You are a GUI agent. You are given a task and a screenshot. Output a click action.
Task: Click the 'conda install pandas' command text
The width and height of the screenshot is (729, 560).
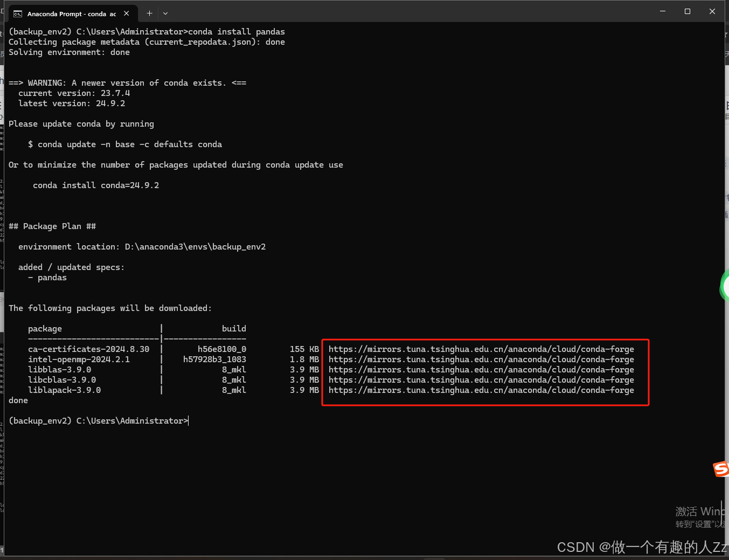click(x=237, y=32)
